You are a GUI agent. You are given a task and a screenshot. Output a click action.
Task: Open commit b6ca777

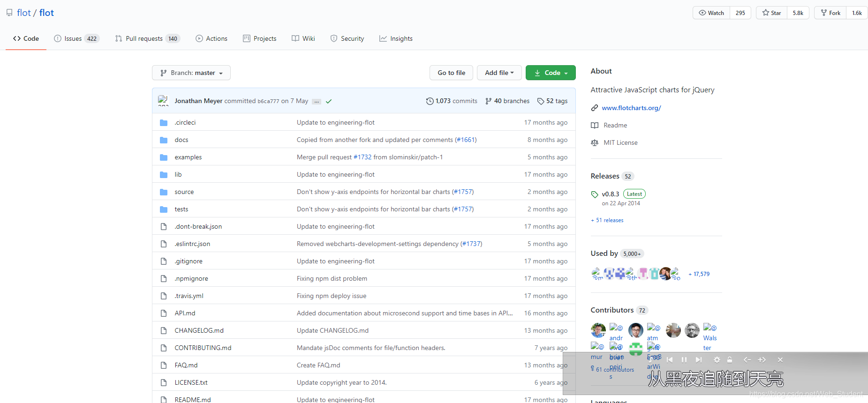coord(268,101)
